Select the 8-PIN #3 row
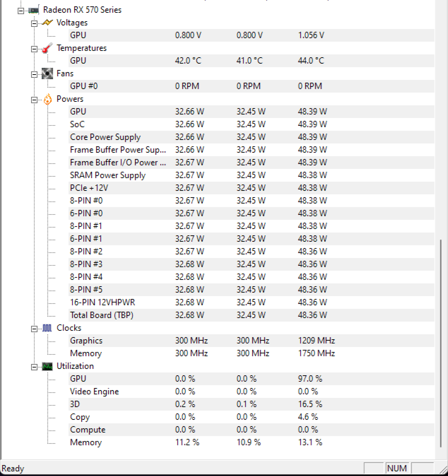Viewport: 448px width, 476px height. pos(251,264)
